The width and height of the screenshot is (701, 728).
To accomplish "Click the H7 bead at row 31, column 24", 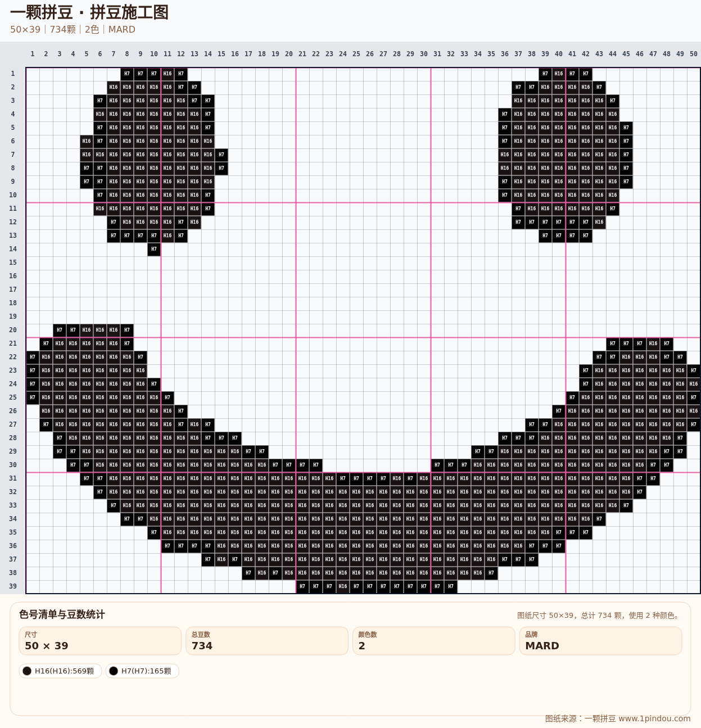I will (343, 478).
